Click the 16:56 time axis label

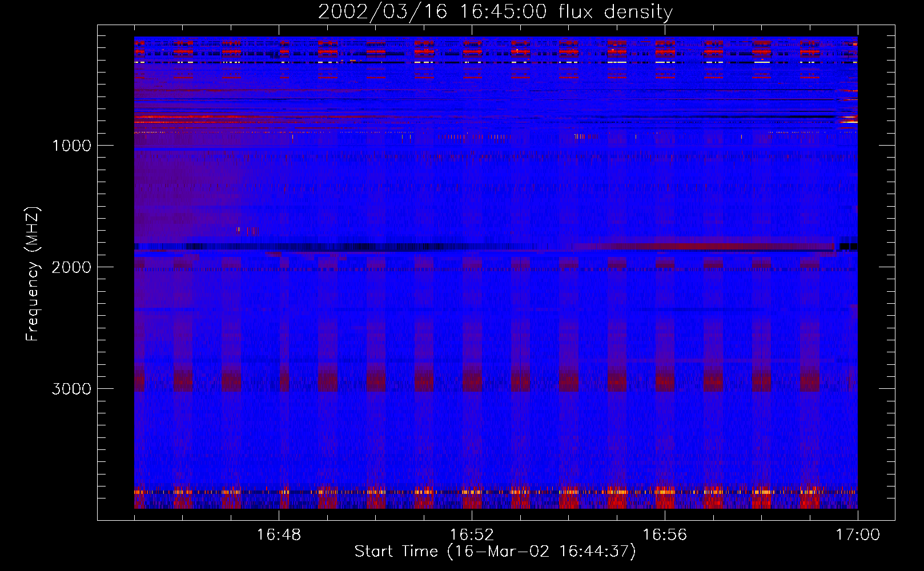coord(665,535)
